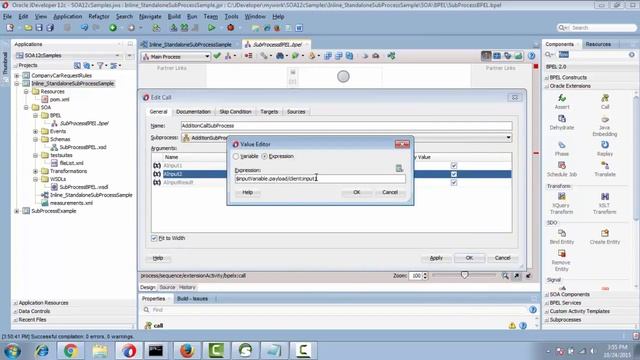Select the XSLT Transform icon
This screenshot has width=640, height=360.
605,196
